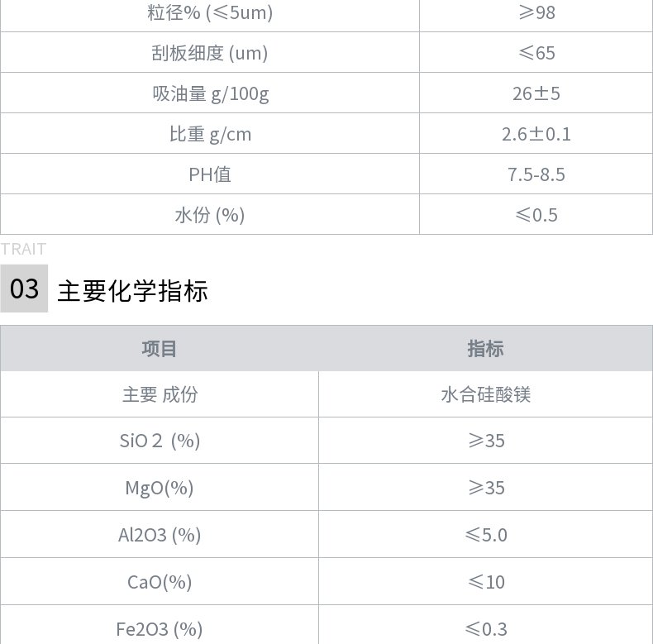Click the 吸油量 g/100g cell
This screenshot has width=653, height=644.
pos(210,93)
